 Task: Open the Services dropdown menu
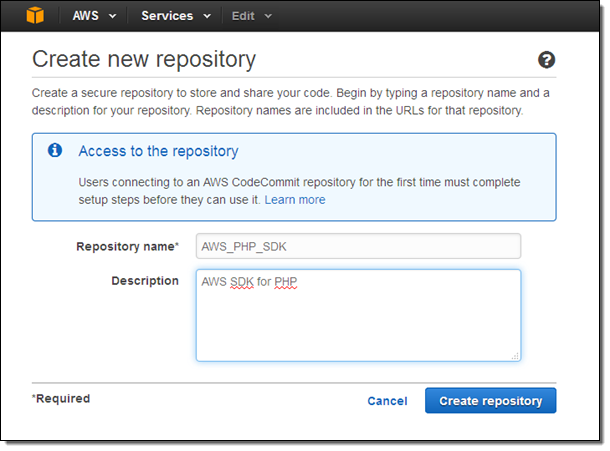coord(176,16)
